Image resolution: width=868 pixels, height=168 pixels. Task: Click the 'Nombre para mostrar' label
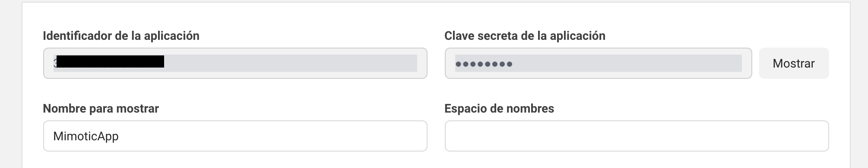pos(101,108)
